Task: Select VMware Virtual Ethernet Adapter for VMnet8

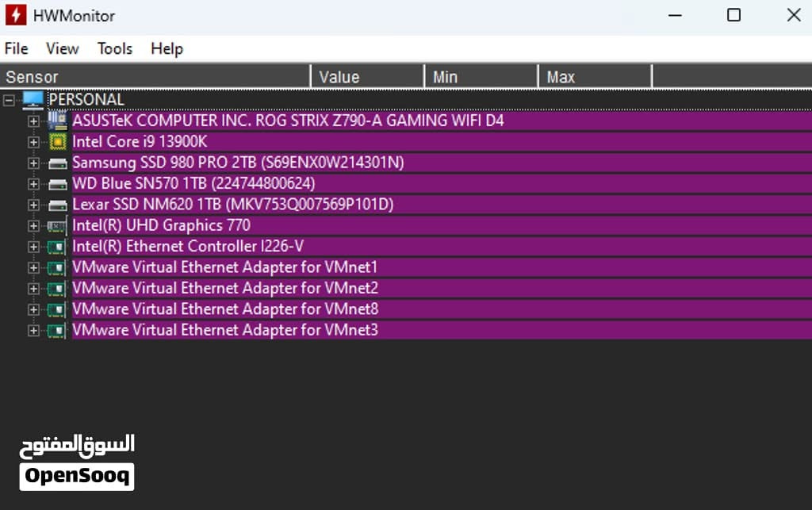Action: pyautogui.click(x=441, y=309)
